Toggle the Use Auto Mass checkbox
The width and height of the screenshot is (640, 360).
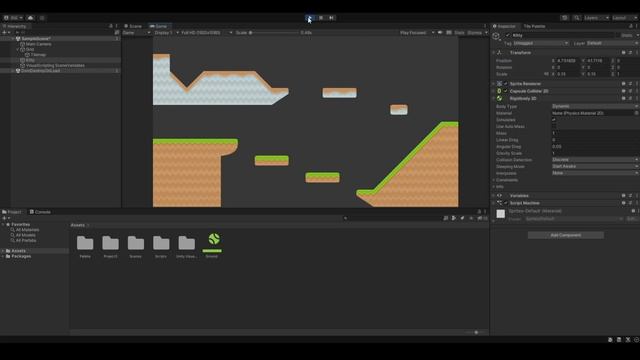click(x=554, y=127)
